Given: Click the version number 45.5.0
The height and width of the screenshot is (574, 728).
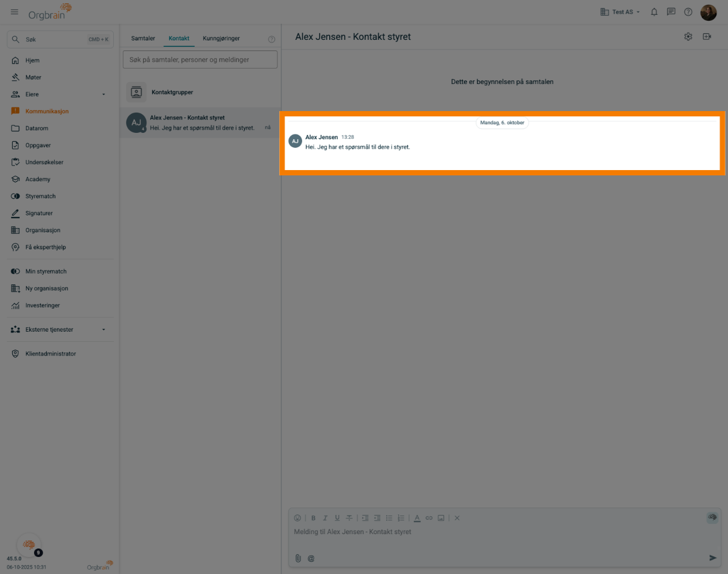Looking at the screenshot, I should pos(14,559).
